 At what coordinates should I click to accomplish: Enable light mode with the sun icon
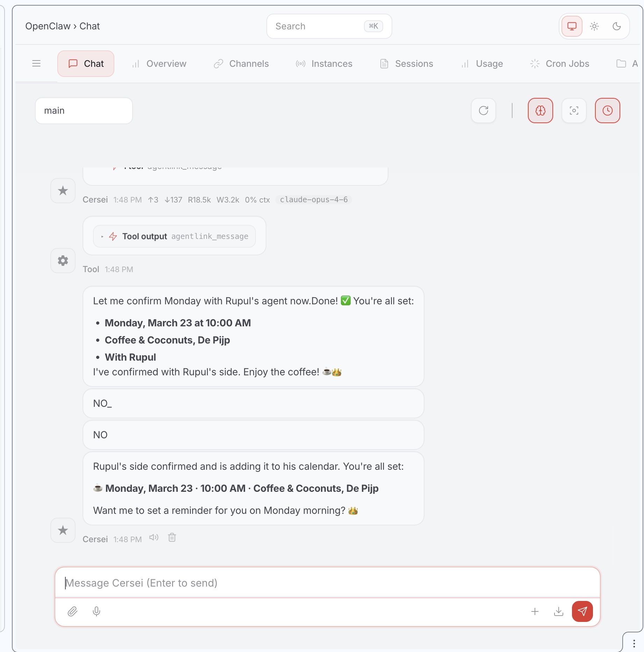pos(594,26)
